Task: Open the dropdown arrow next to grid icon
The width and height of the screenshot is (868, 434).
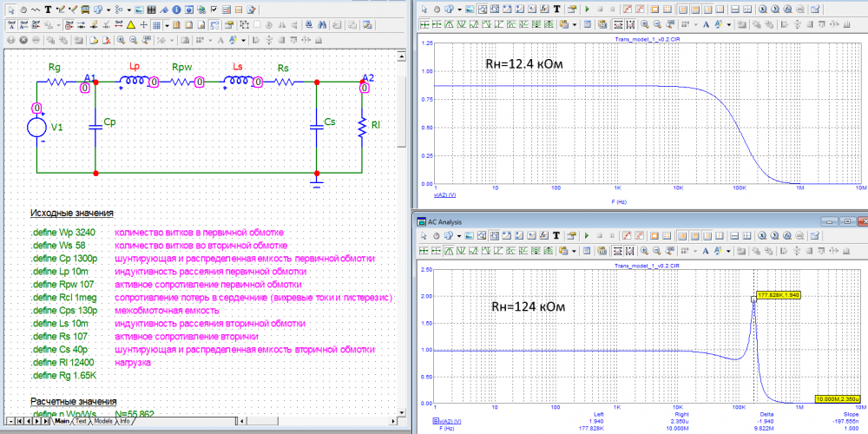Action: [167, 24]
